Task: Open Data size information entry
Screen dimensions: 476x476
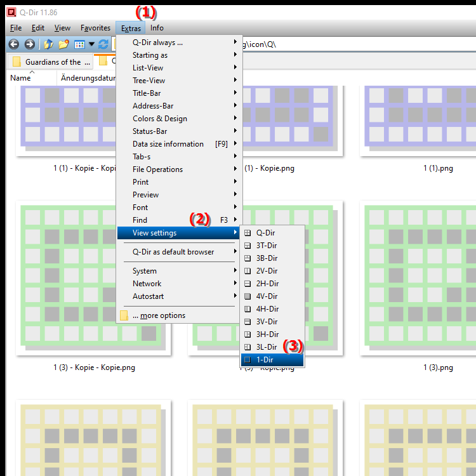Action: click(179, 144)
